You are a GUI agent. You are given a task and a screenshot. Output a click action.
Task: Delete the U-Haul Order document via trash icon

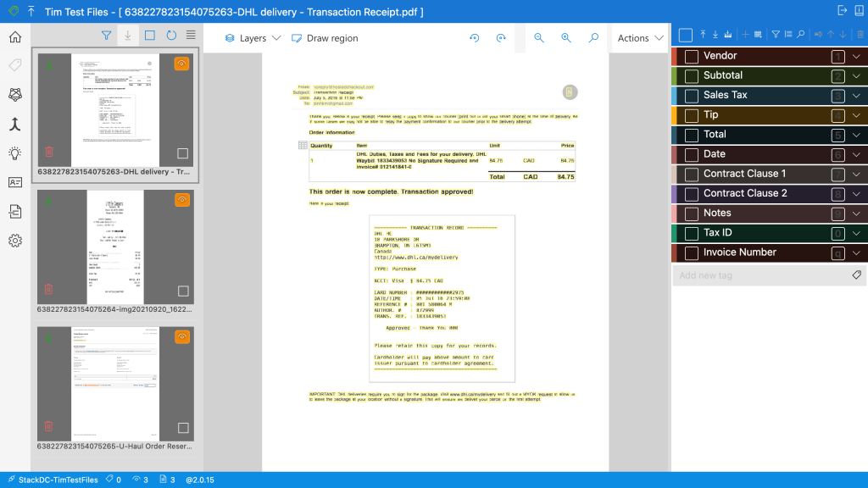pos(48,426)
